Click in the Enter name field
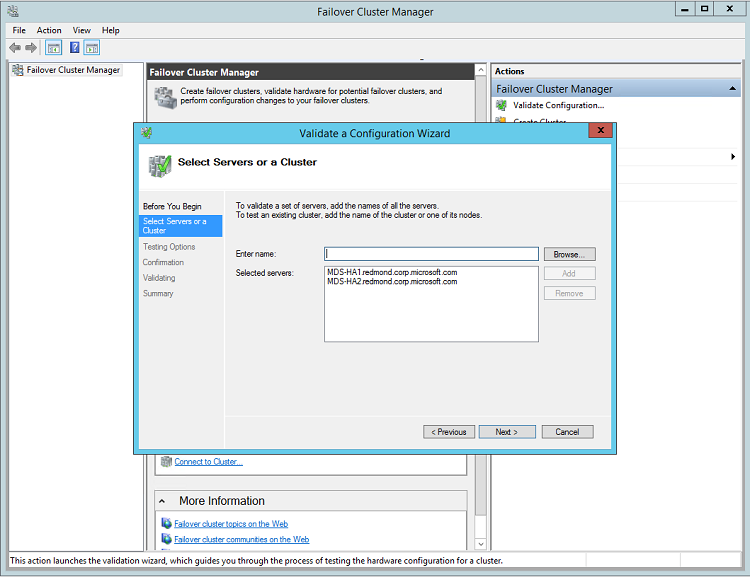 coord(431,254)
